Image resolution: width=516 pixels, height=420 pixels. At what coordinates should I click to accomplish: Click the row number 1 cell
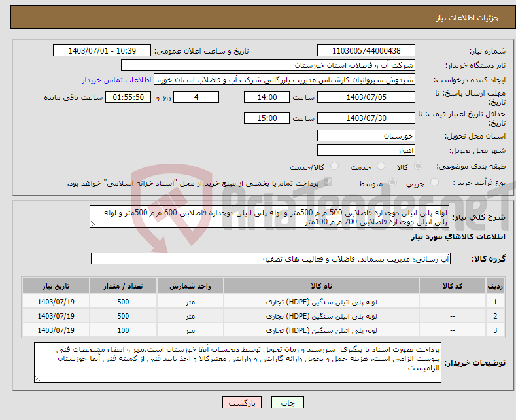pyautogui.click(x=495, y=302)
